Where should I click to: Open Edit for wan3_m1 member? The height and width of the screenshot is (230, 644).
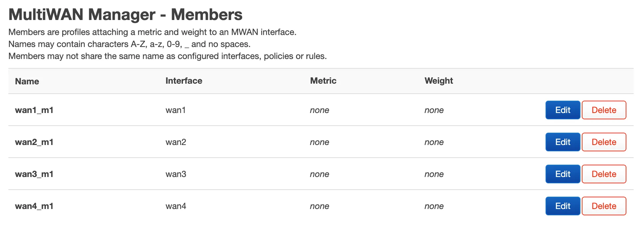563,174
